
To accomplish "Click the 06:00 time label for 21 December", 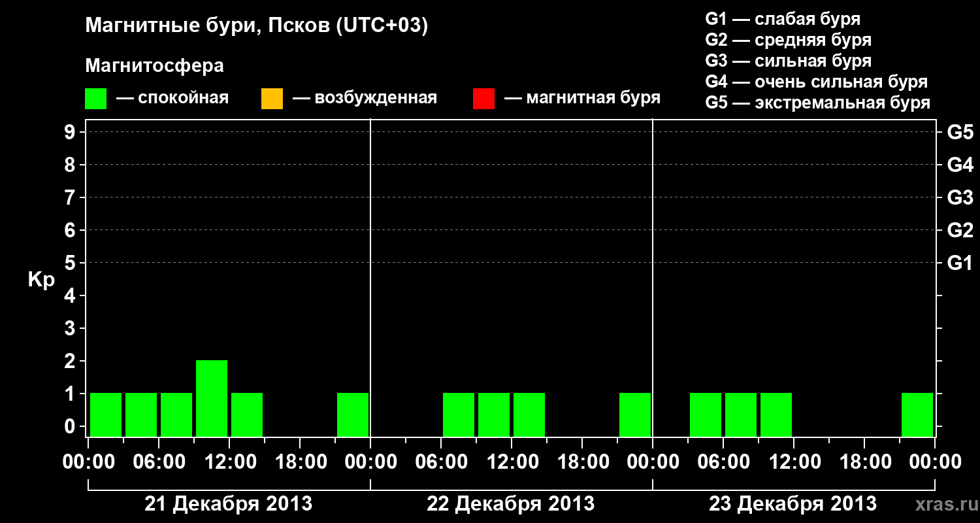I will tap(159, 462).
